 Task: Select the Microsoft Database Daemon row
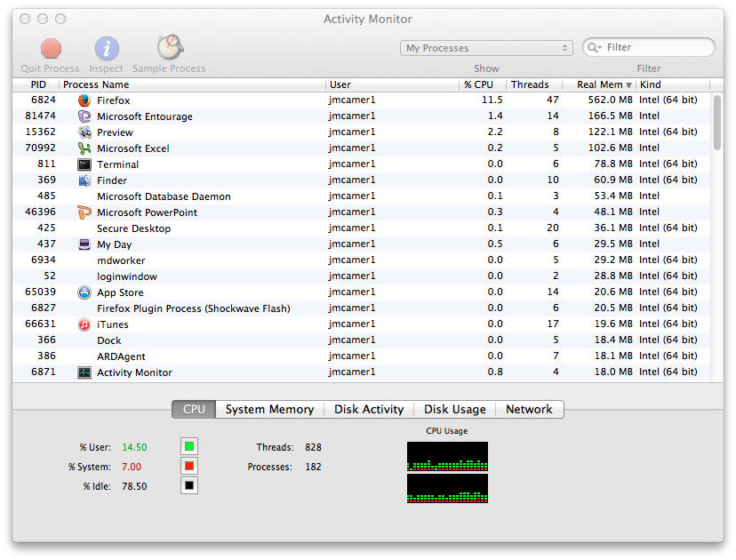pos(362,196)
